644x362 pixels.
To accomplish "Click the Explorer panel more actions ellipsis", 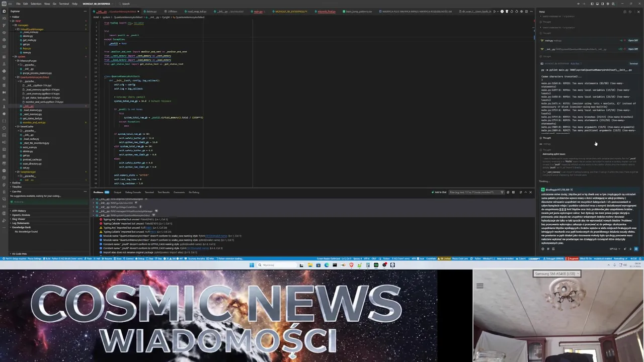I will (x=85, y=11).
